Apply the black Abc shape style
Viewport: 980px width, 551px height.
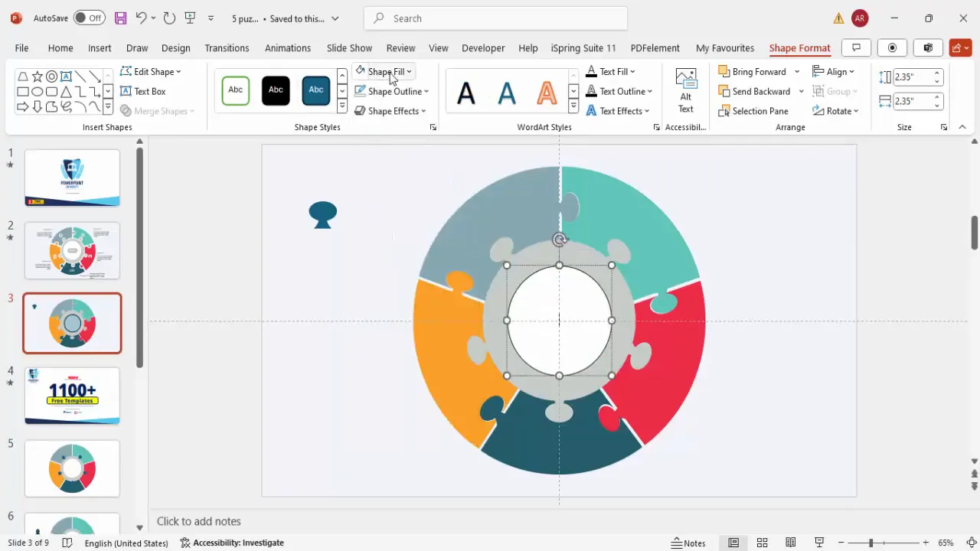pyautogui.click(x=276, y=90)
